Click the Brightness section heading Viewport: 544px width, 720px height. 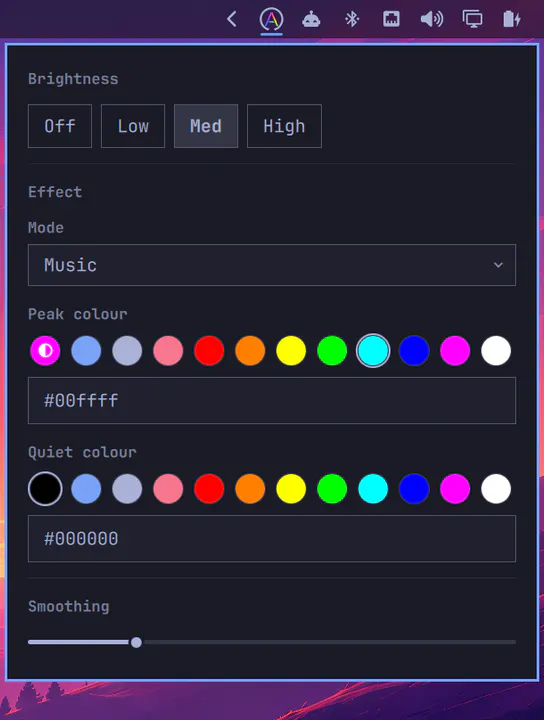click(73, 79)
